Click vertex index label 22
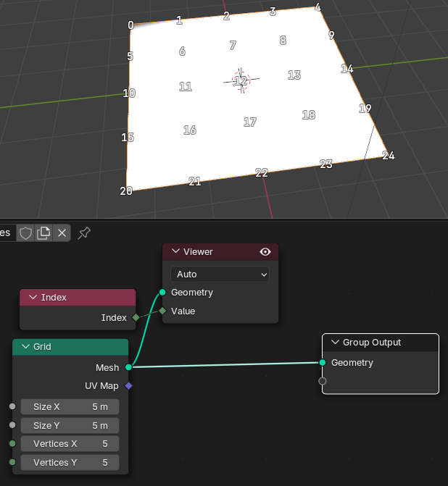 (x=261, y=172)
